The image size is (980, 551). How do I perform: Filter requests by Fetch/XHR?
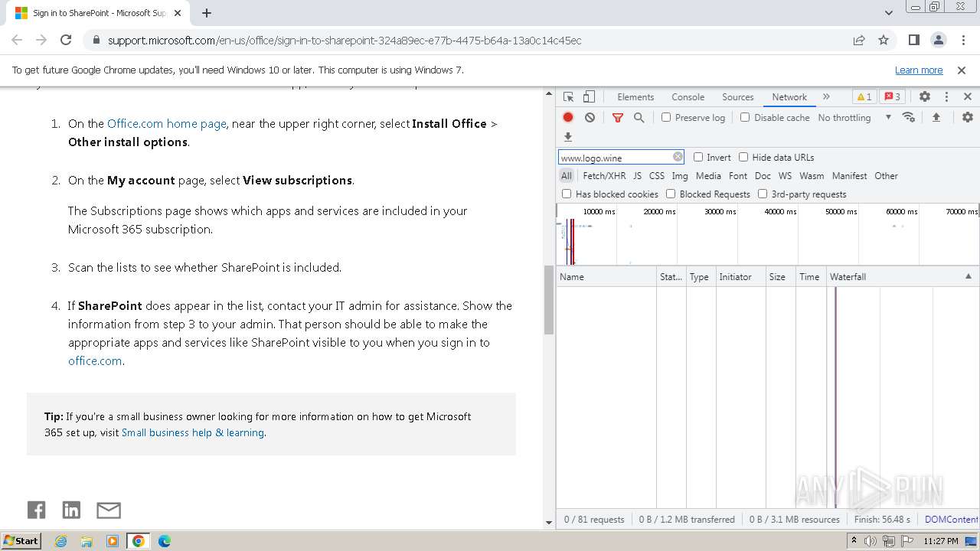pyautogui.click(x=604, y=175)
